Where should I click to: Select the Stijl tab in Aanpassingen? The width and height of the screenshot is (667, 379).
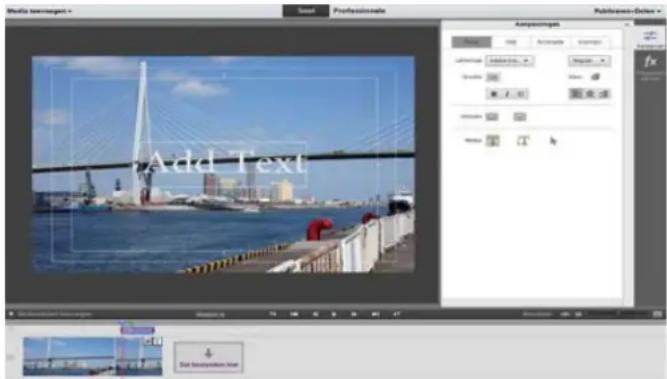point(510,42)
